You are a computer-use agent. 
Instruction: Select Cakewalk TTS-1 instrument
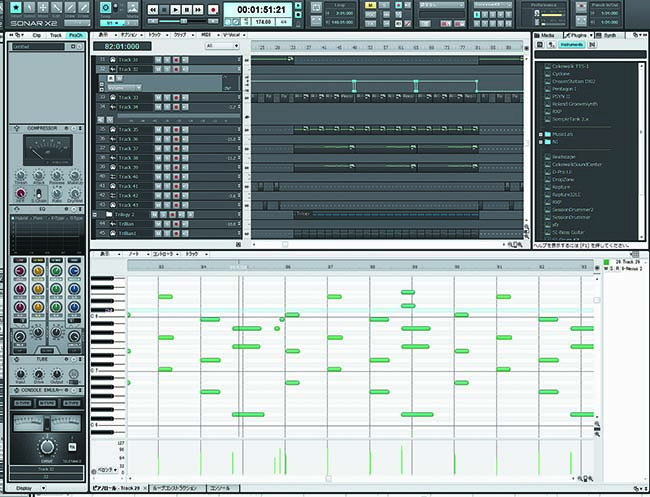click(x=570, y=66)
